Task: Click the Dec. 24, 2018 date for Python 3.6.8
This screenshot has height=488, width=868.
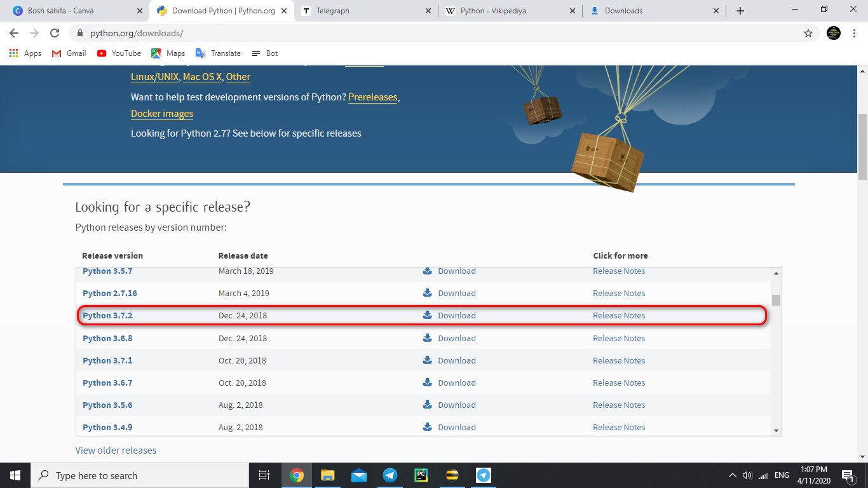Action: (243, 338)
